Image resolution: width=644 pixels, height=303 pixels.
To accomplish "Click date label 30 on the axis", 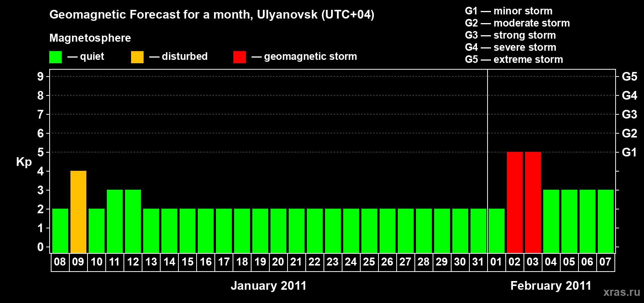I will point(460,262).
